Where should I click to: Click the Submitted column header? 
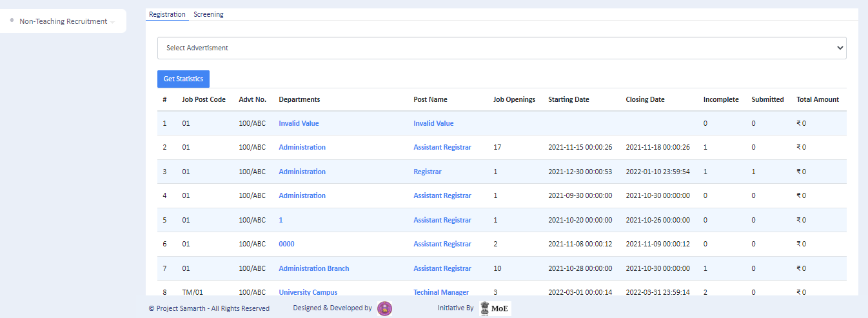pyautogui.click(x=767, y=99)
